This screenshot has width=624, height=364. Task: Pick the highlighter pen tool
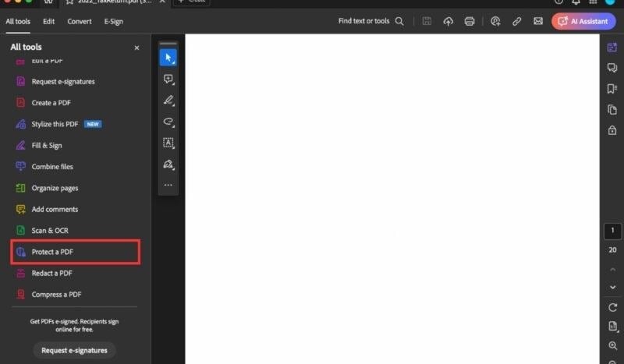(168, 100)
